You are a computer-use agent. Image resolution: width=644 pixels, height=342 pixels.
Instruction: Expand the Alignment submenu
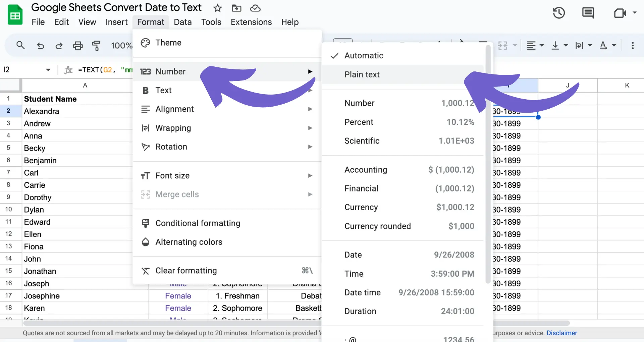[x=227, y=109]
